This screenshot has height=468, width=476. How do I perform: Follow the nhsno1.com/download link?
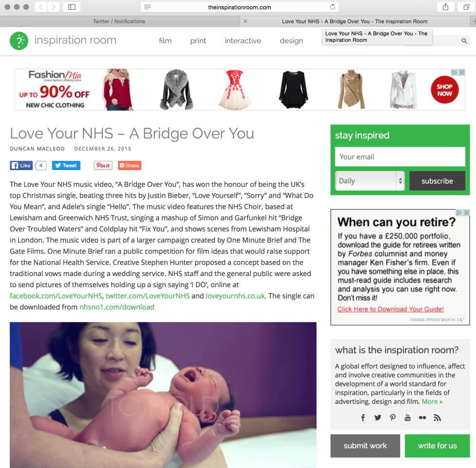(x=117, y=307)
